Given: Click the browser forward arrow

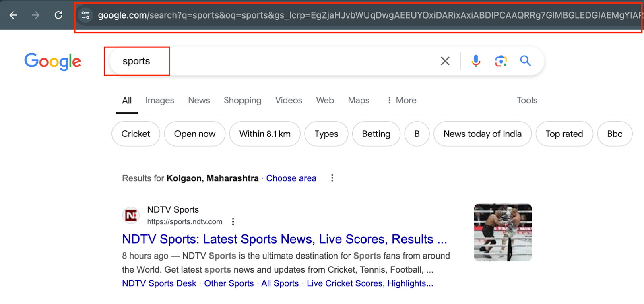Looking at the screenshot, I should point(36,15).
